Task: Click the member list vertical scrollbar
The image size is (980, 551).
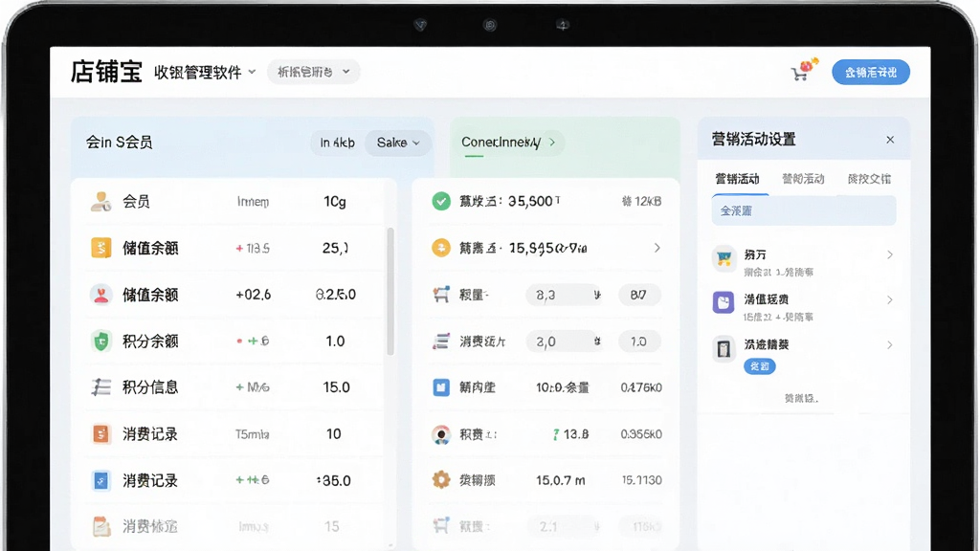Action: 390,291
